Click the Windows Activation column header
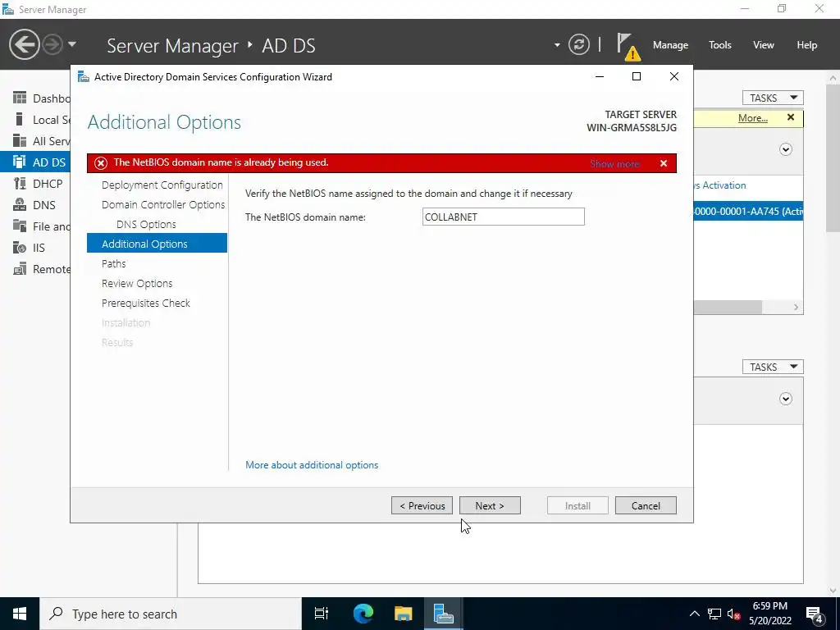The height and width of the screenshot is (630, 840). [720, 185]
